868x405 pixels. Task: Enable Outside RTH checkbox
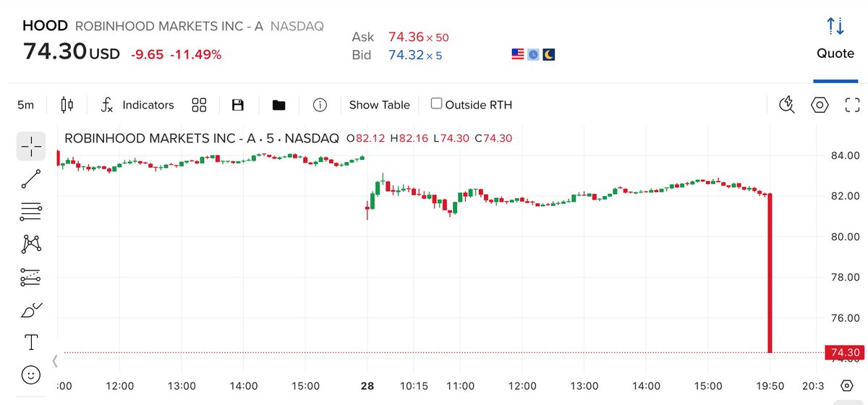click(436, 103)
